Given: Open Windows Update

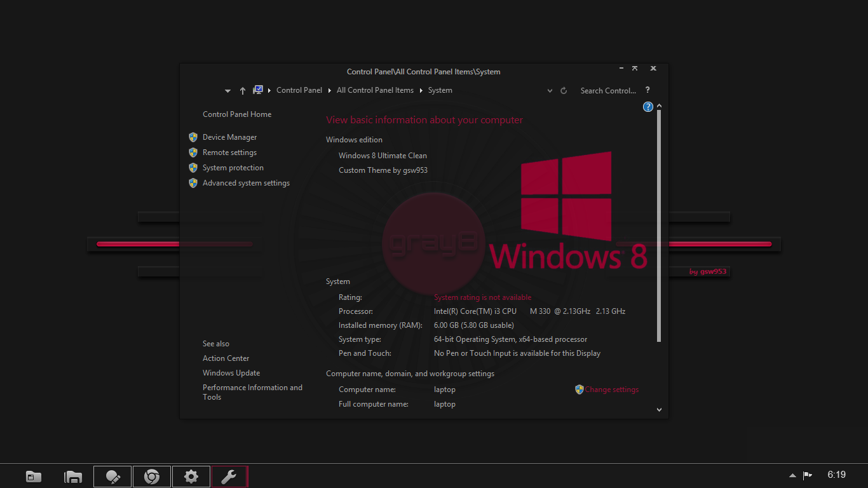Looking at the screenshot, I should click(x=231, y=373).
